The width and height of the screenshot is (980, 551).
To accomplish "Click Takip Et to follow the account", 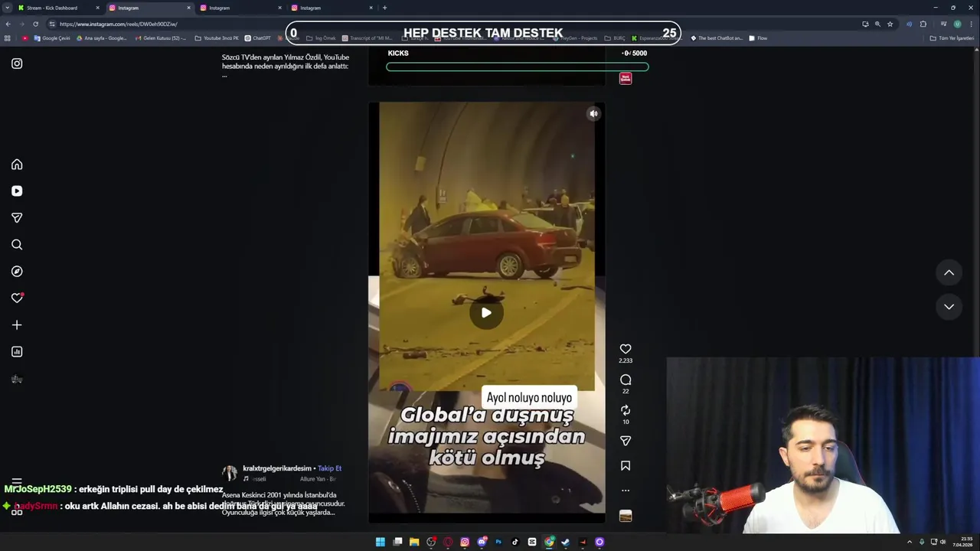I will click(x=329, y=468).
